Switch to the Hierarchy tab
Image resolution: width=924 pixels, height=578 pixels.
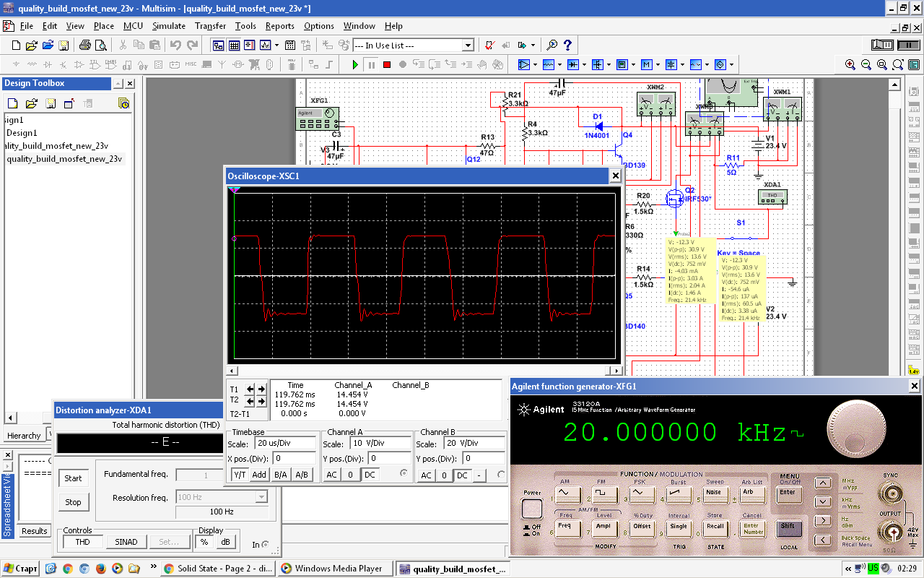(24, 436)
